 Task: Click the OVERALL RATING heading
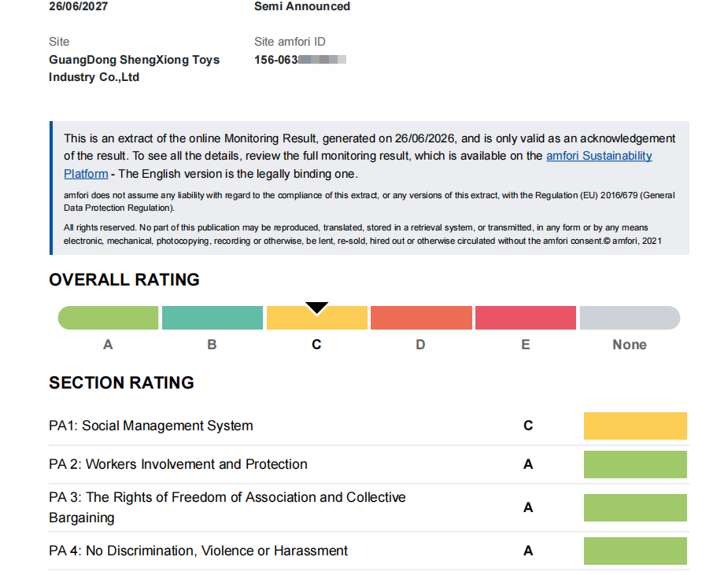124,280
